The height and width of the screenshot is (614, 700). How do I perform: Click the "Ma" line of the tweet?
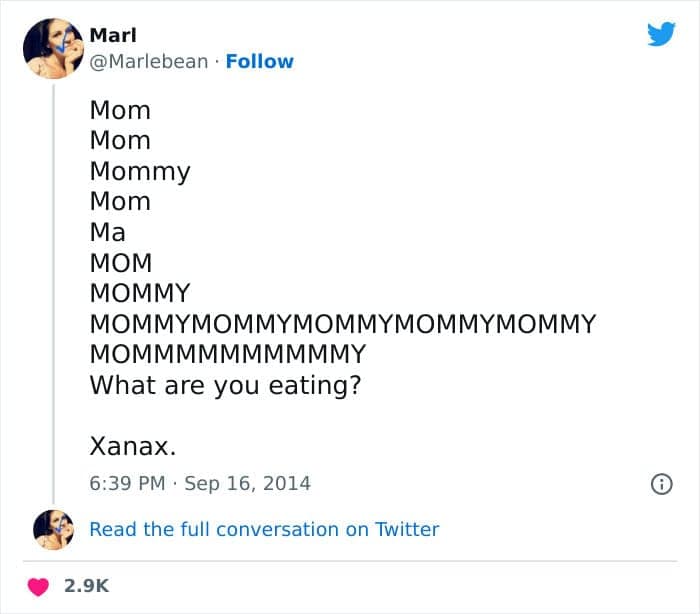(108, 232)
